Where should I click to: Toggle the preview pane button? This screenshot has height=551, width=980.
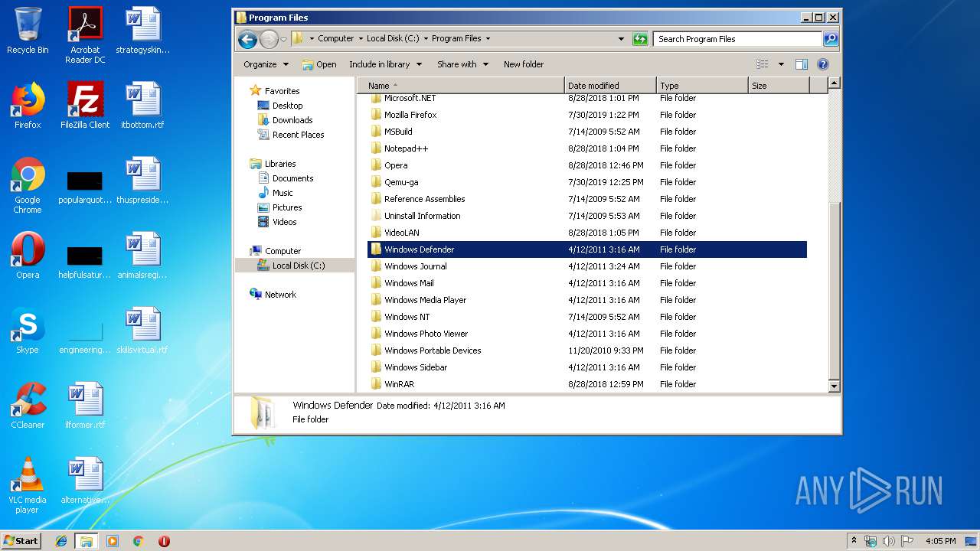point(801,64)
